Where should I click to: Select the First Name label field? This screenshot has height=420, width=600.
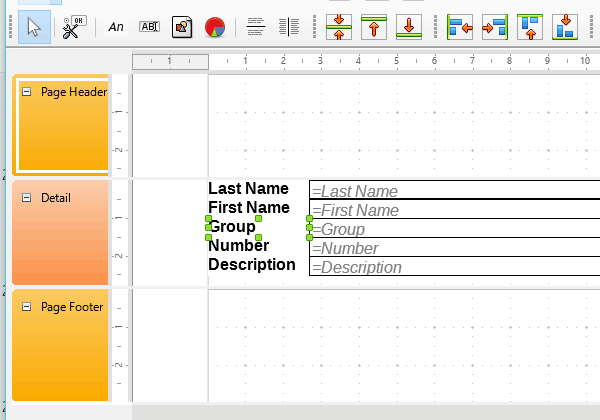click(249, 208)
